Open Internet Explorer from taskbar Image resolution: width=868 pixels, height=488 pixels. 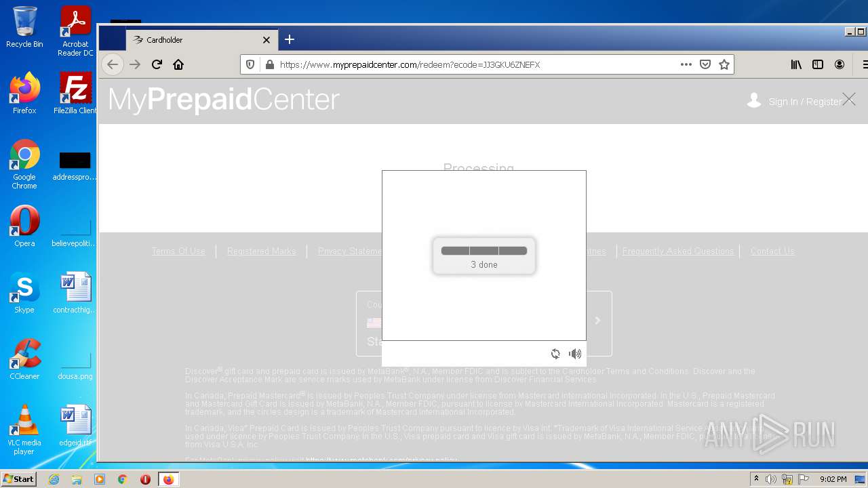point(54,479)
